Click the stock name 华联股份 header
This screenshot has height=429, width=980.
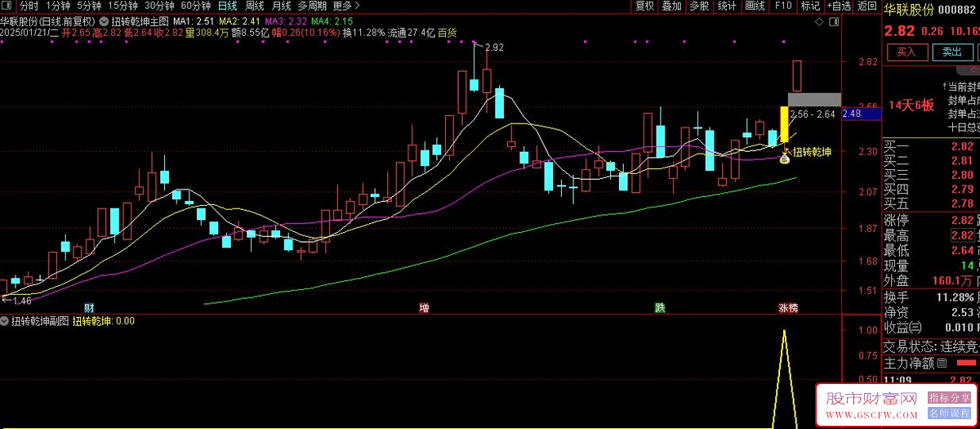tap(907, 10)
